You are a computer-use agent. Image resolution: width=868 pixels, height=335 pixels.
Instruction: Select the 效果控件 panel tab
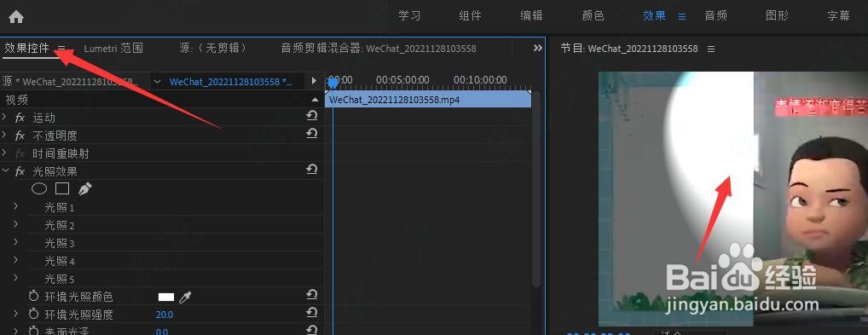coord(26,49)
